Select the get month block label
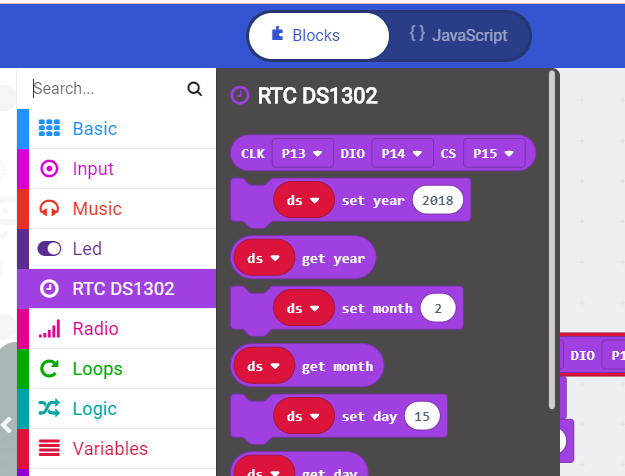Image resolution: width=625 pixels, height=476 pixels. (x=337, y=366)
